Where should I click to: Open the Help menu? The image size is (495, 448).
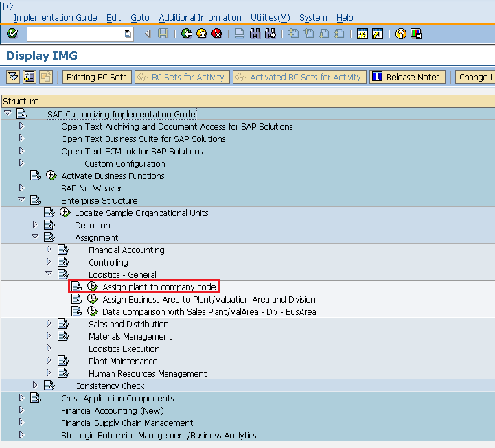345,18
